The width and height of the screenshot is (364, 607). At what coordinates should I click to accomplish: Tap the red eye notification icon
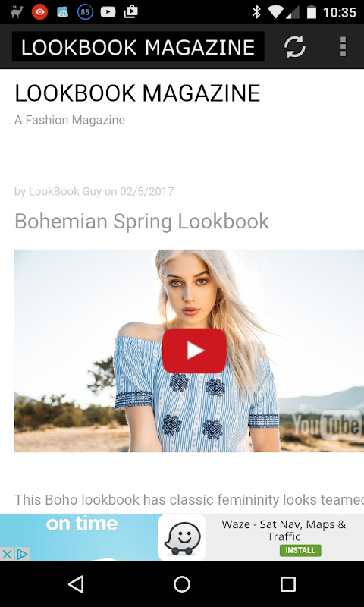tap(39, 12)
